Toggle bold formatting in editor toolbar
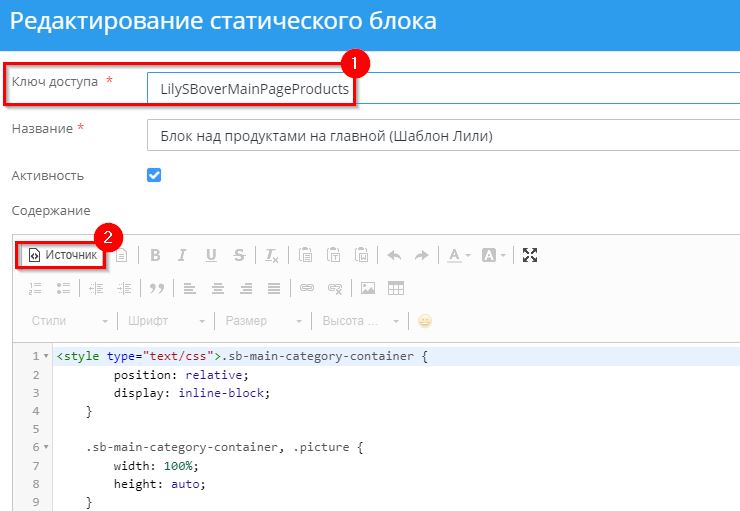 pos(155,255)
